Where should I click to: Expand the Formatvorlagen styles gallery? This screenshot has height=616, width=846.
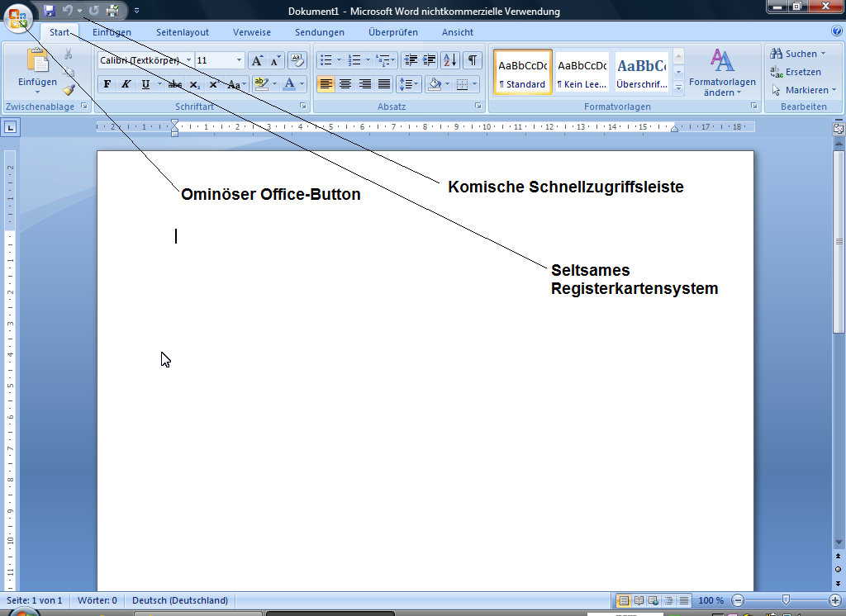[679, 88]
